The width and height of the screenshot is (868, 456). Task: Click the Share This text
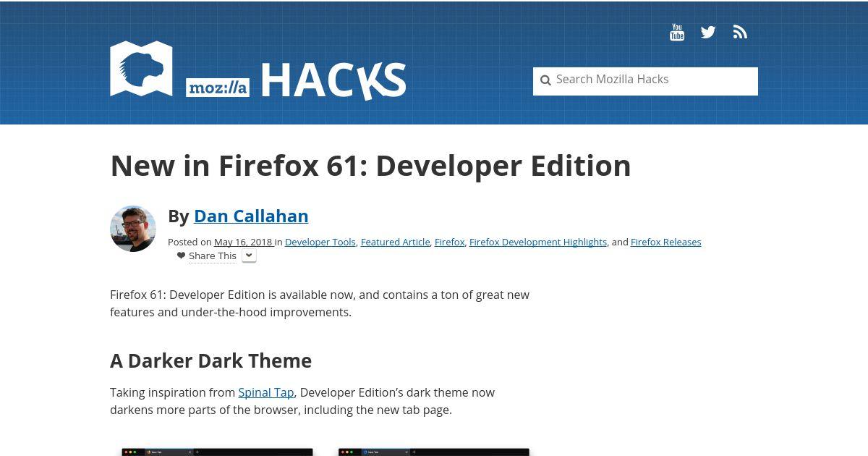213,256
